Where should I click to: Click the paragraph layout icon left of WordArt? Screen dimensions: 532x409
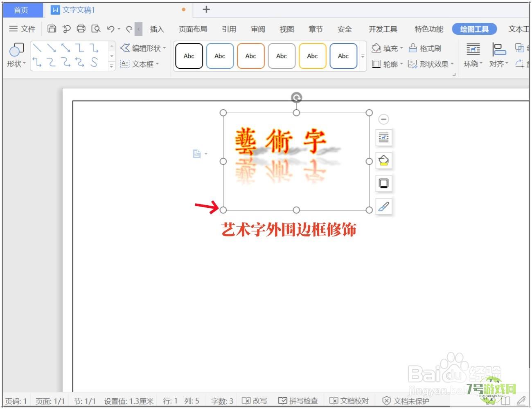pos(197,154)
